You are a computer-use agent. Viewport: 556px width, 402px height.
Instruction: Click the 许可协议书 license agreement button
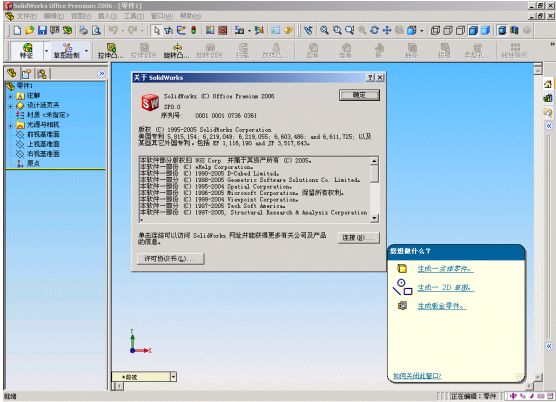click(x=171, y=259)
